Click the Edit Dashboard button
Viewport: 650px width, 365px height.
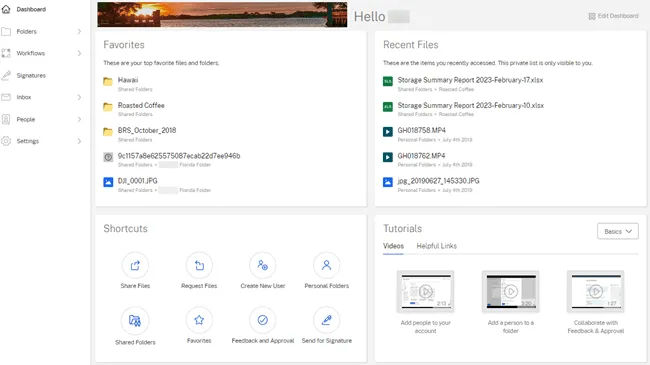click(614, 16)
